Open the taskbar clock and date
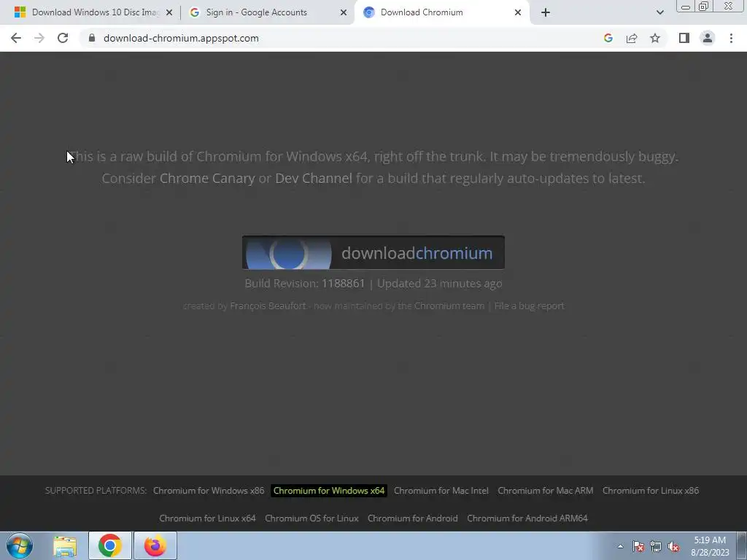 710,546
